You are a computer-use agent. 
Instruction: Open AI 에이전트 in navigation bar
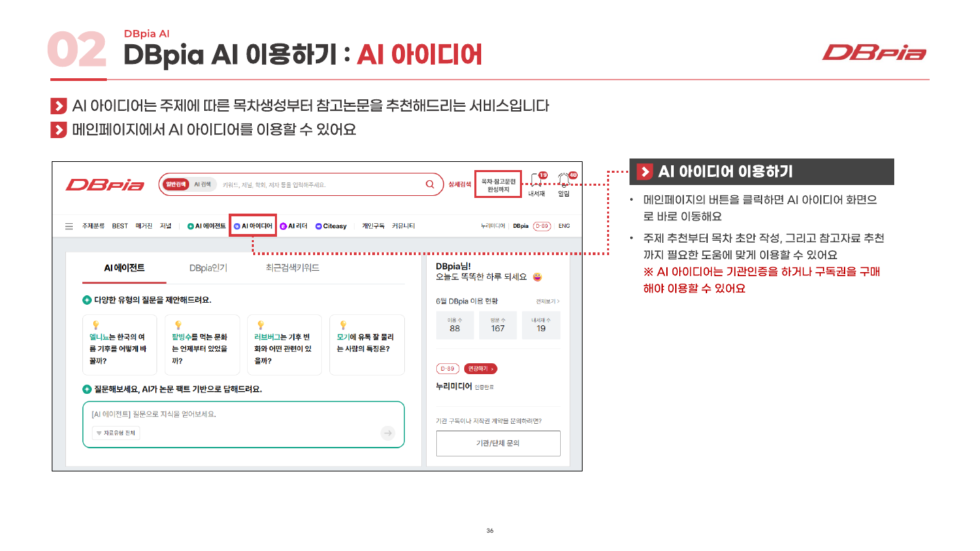coord(206,226)
